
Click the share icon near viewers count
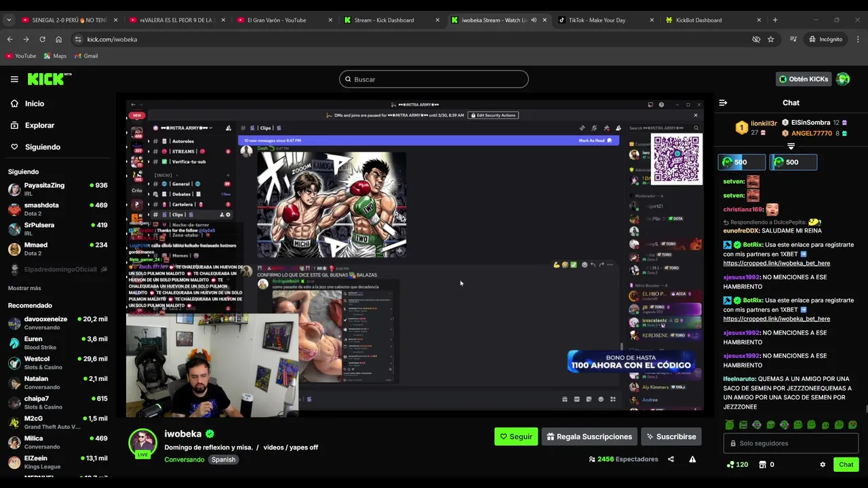point(671,459)
